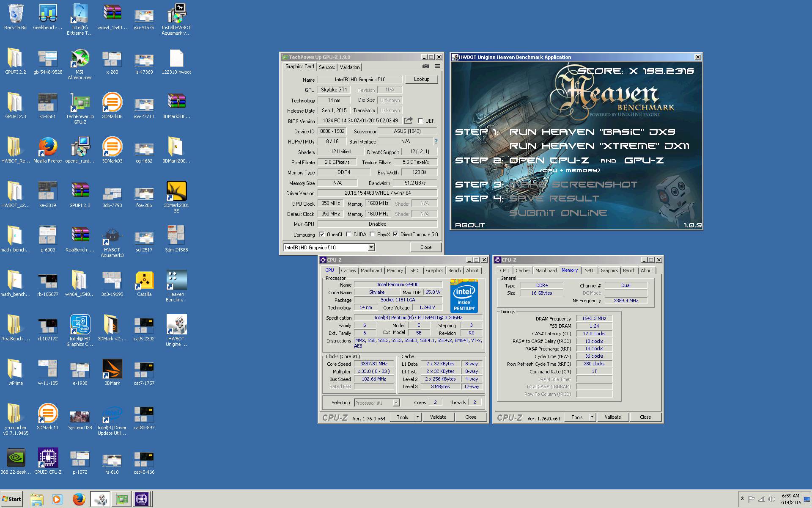Click GPU-Z screenshot camera icon
Image resolution: width=812 pixels, height=508 pixels.
(425, 66)
